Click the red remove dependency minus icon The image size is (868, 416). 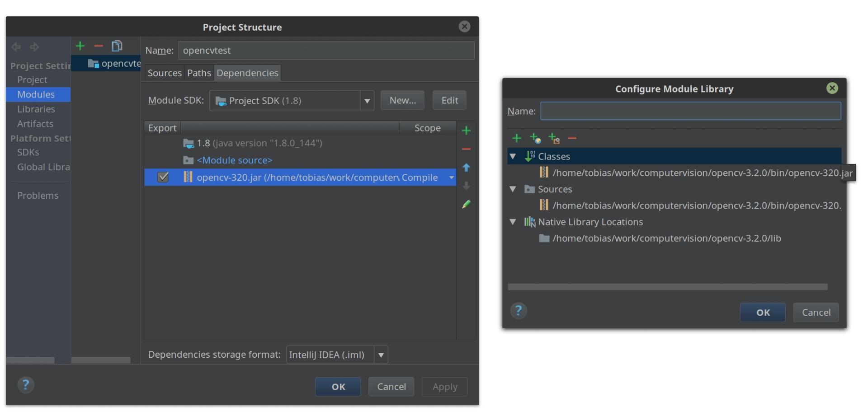tap(466, 149)
